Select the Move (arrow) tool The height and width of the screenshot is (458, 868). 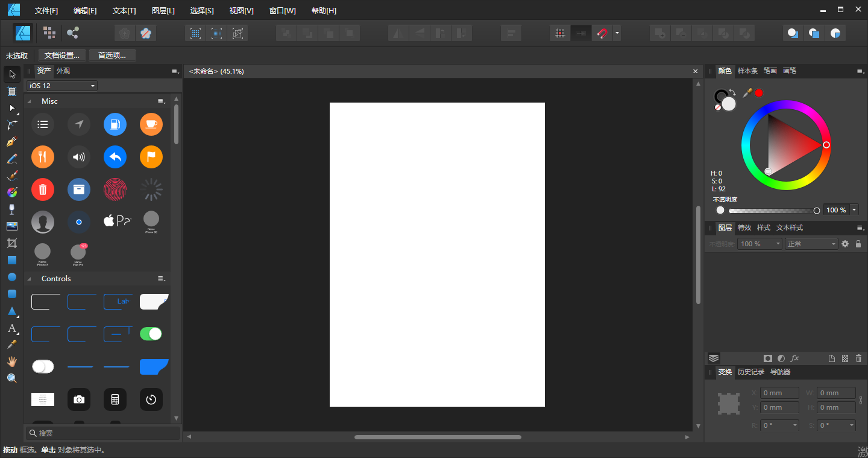[x=12, y=74]
